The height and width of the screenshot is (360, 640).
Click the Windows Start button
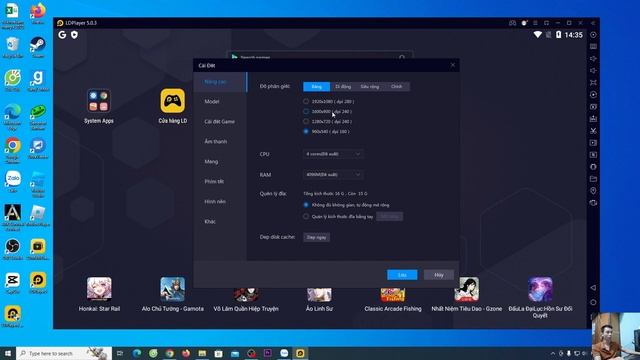(8, 353)
